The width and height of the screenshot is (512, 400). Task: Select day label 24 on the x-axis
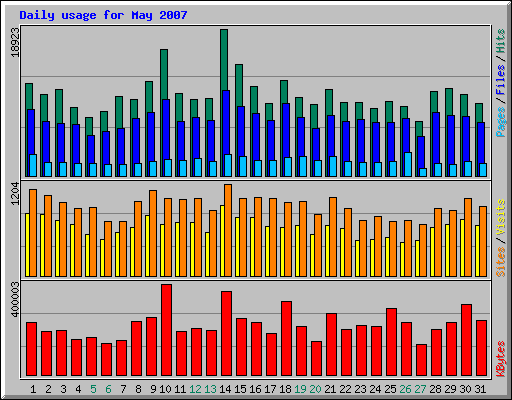375,389
